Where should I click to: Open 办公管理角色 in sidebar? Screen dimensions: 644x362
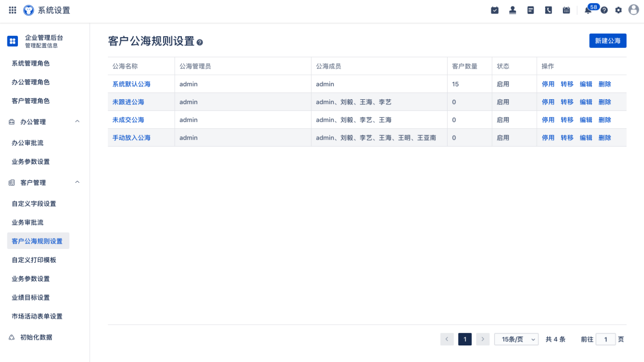pyautogui.click(x=31, y=82)
